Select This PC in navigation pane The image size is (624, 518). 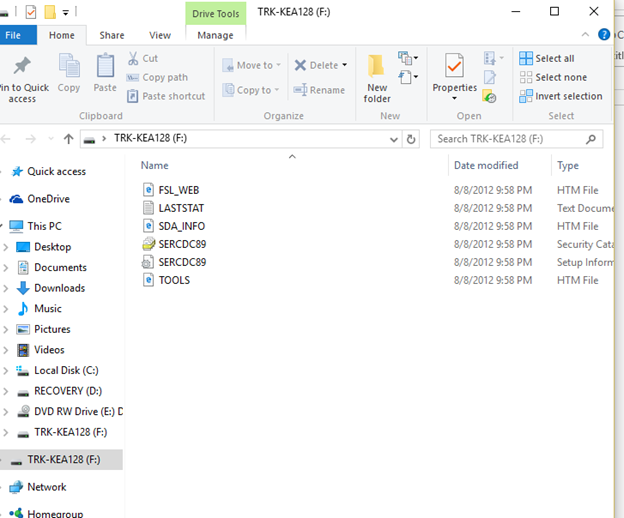tap(44, 226)
